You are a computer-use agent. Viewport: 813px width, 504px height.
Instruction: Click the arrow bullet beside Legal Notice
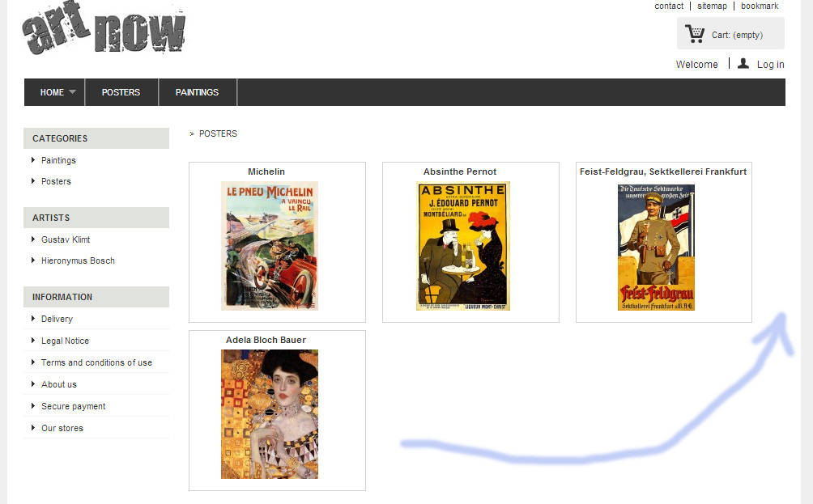click(x=33, y=341)
